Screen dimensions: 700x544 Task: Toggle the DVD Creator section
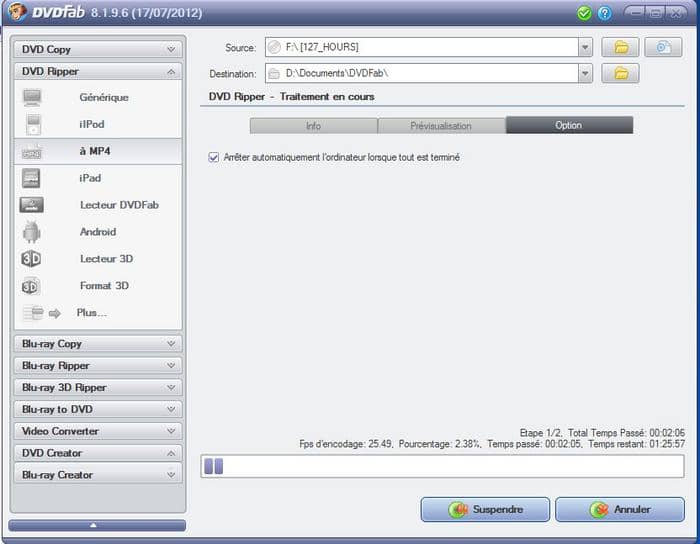coord(98,453)
